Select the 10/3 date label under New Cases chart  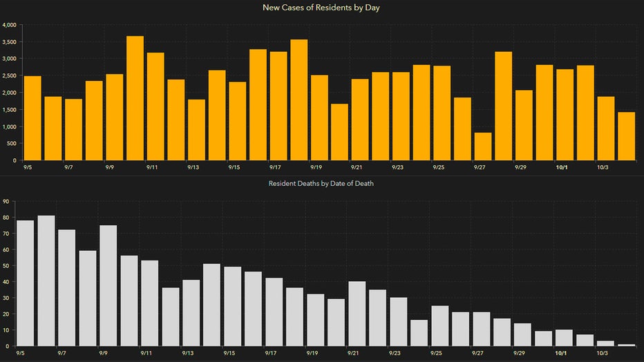603,167
